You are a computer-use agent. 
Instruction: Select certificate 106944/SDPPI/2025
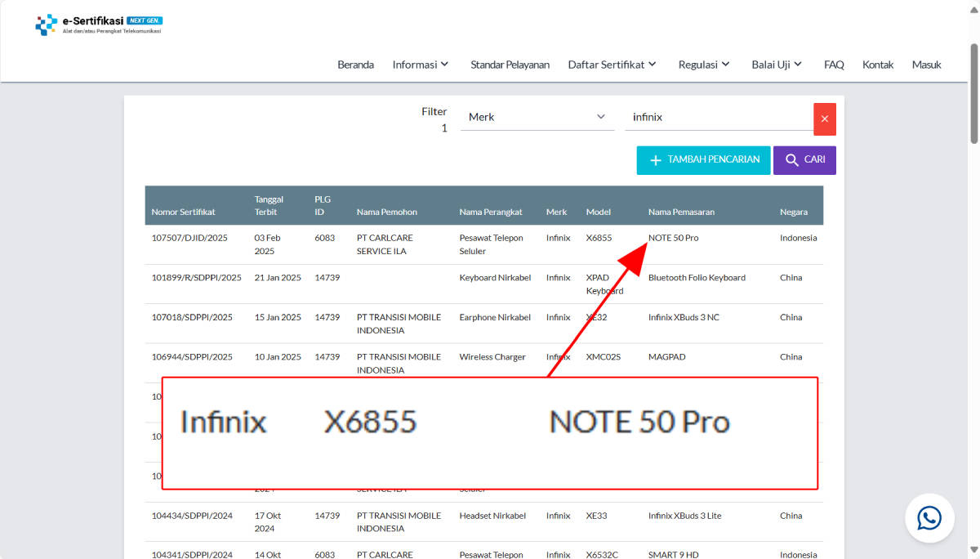coord(192,357)
